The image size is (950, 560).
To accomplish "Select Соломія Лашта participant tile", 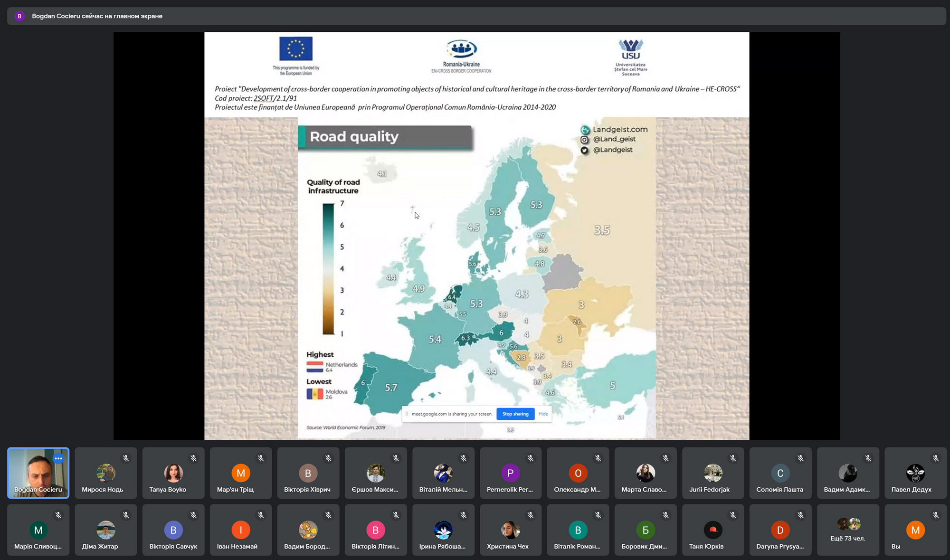I will 780,473.
